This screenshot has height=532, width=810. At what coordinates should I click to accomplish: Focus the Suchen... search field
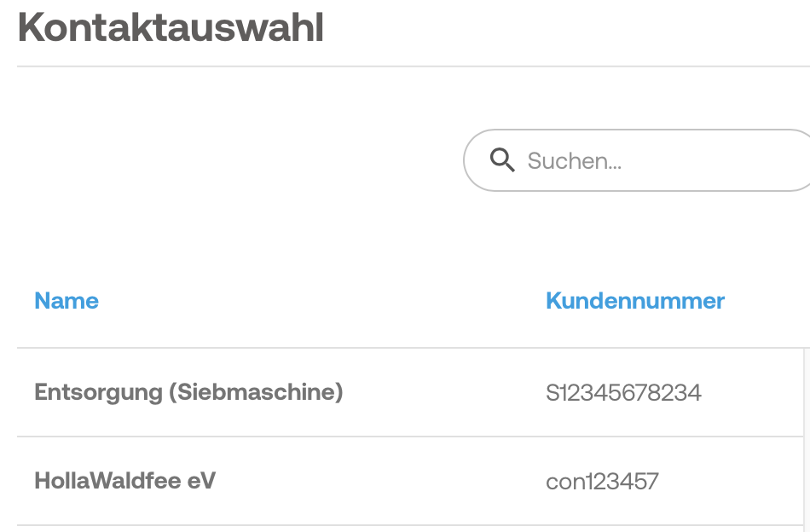(648, 160)
